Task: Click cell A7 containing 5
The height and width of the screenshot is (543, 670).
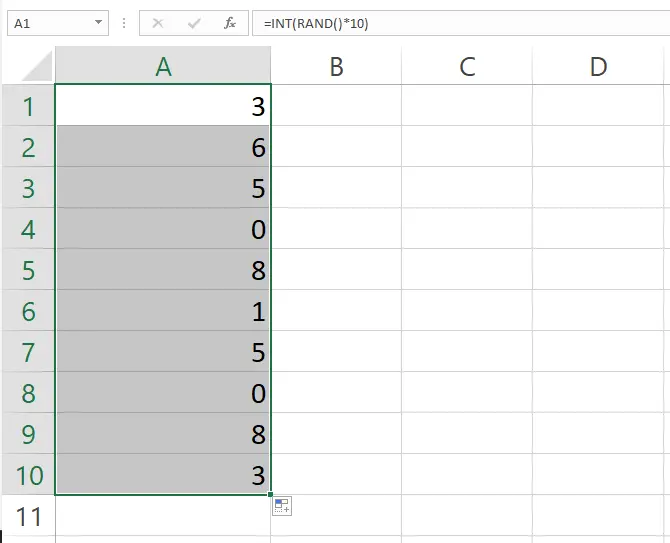Action: pos(163,352)
